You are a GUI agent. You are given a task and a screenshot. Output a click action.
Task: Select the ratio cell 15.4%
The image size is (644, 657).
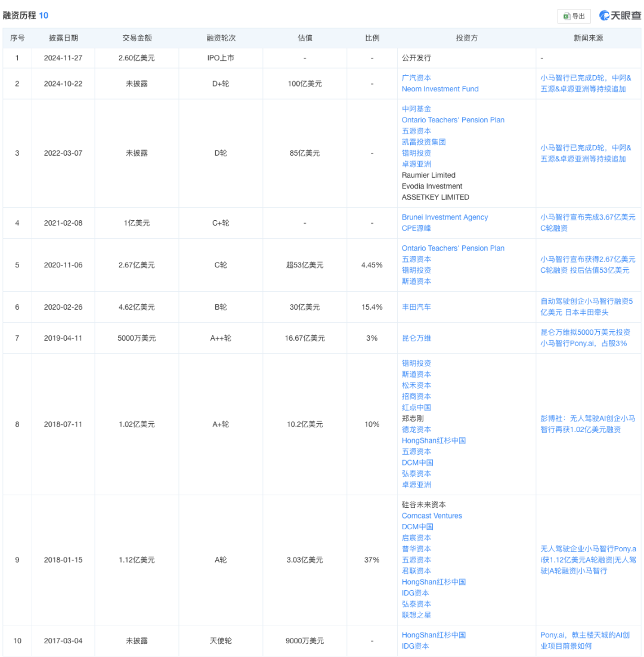[372, 307]
